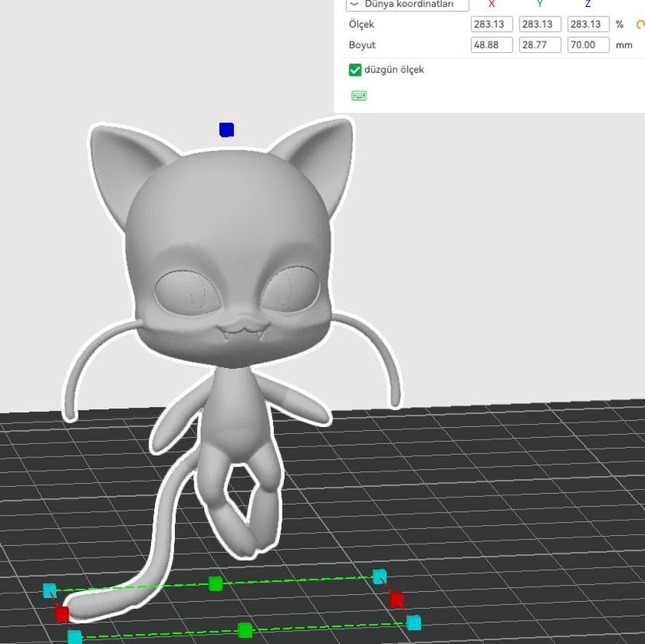Click the right red X-axis scale handle
The height and width of the screenshot is (644, 645).
396,600
